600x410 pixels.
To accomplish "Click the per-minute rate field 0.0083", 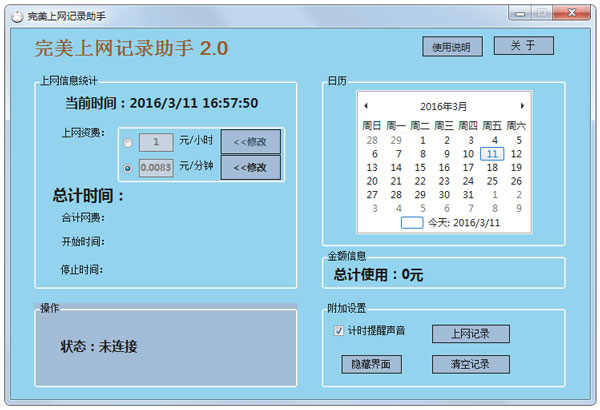I will tap(156, 168).
